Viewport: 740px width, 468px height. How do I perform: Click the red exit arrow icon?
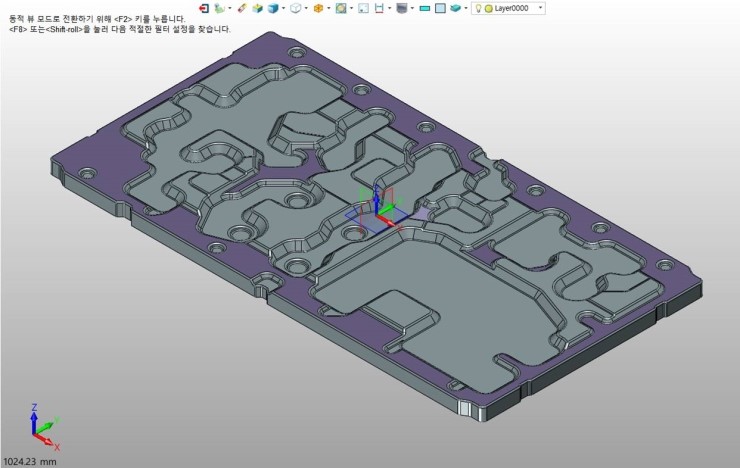pos(204,8)
